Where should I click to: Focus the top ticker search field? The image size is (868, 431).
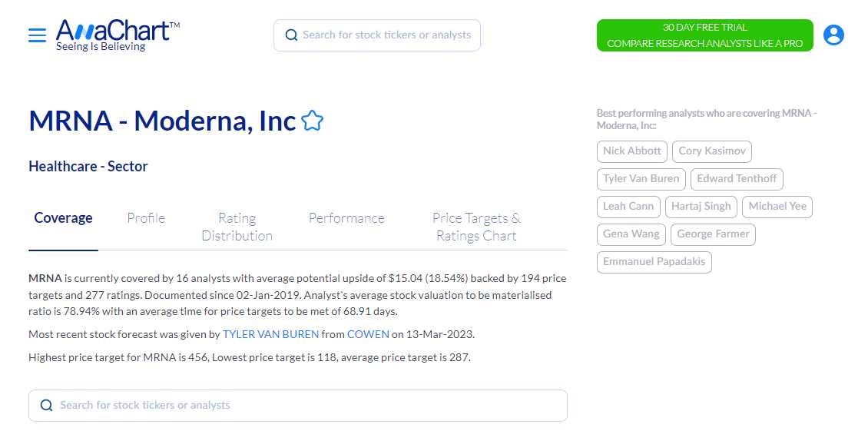[x=386, y=35]
